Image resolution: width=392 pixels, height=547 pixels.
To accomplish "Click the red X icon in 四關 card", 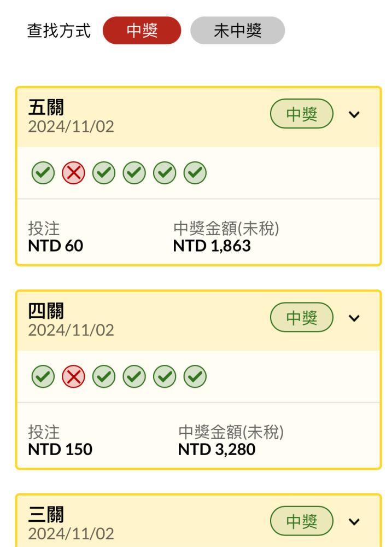I will pos(73,376).
